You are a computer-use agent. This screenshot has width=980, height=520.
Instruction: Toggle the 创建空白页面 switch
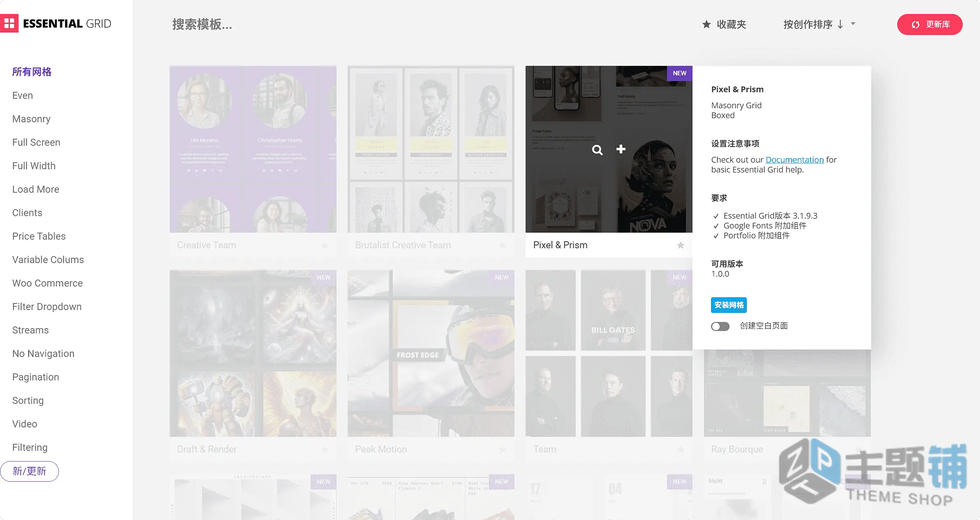[720, 326]
